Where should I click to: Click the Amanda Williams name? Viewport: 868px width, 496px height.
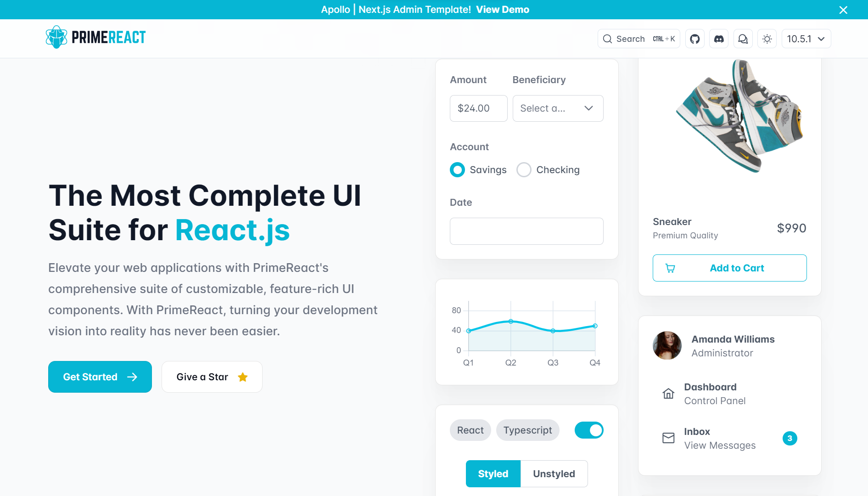(x=733, y=339)
